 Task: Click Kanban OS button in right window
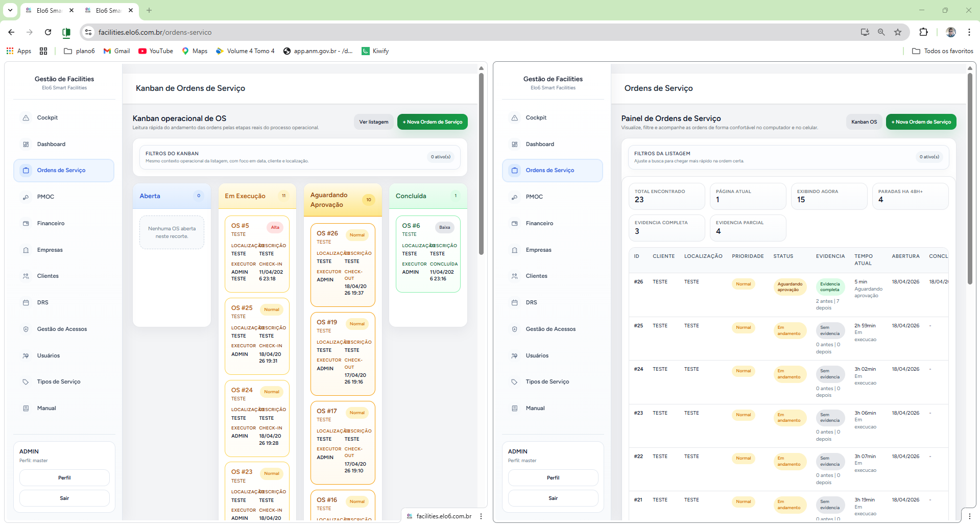[x=864, y=122]
